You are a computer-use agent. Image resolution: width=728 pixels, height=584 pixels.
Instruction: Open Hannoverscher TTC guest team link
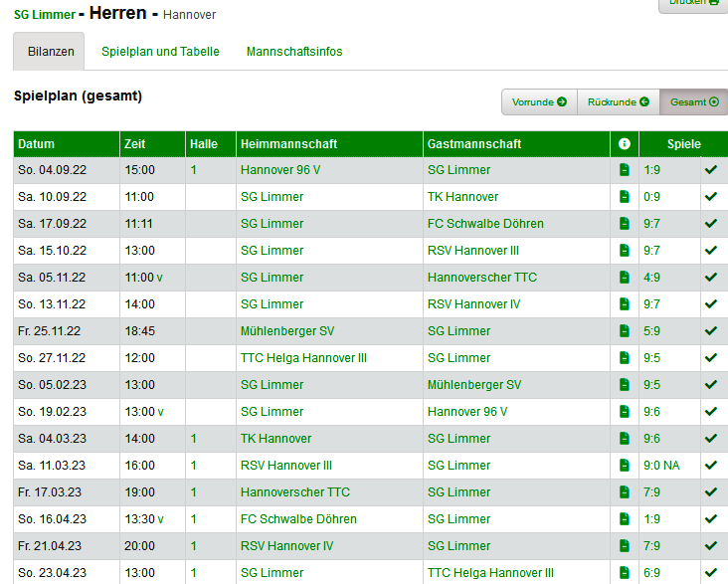tap(481, 278)
